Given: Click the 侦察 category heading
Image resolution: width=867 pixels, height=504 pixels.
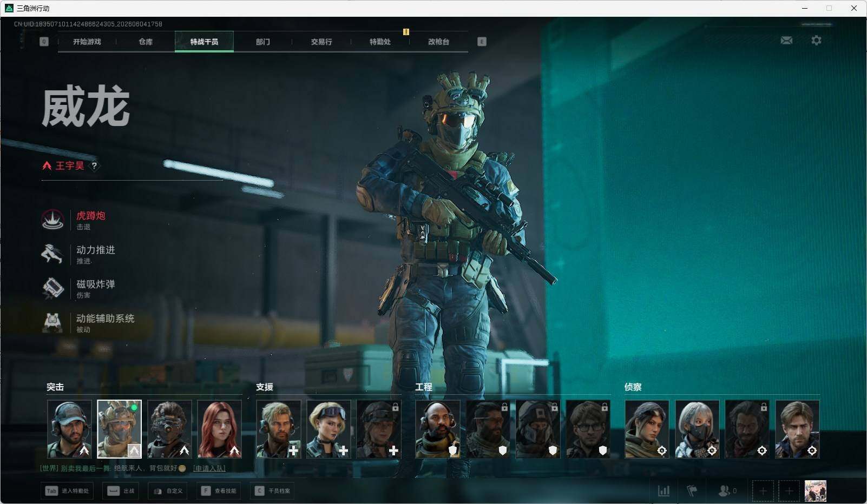Looking at the screenshot, I should pyautogui.click(x=633, y=387).
